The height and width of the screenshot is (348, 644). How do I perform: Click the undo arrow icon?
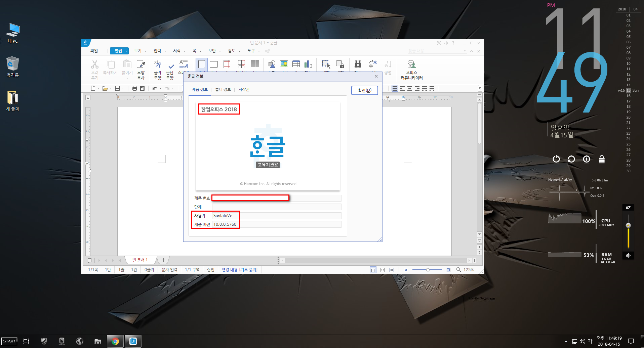(155, 88)
